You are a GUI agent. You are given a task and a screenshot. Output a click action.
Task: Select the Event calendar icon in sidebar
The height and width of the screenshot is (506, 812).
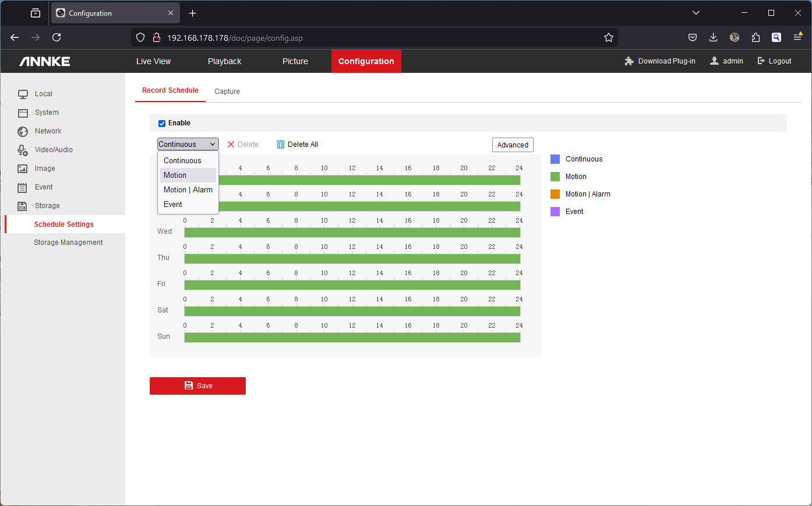(x=23, y=187)
